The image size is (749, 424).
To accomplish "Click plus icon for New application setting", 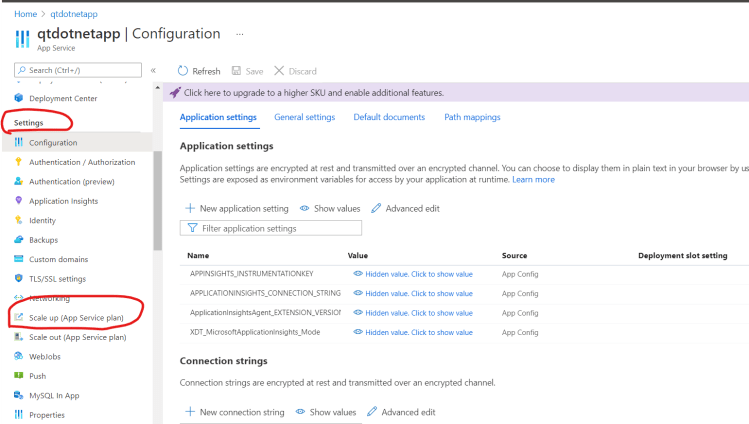I will click(x=190, y=208).
